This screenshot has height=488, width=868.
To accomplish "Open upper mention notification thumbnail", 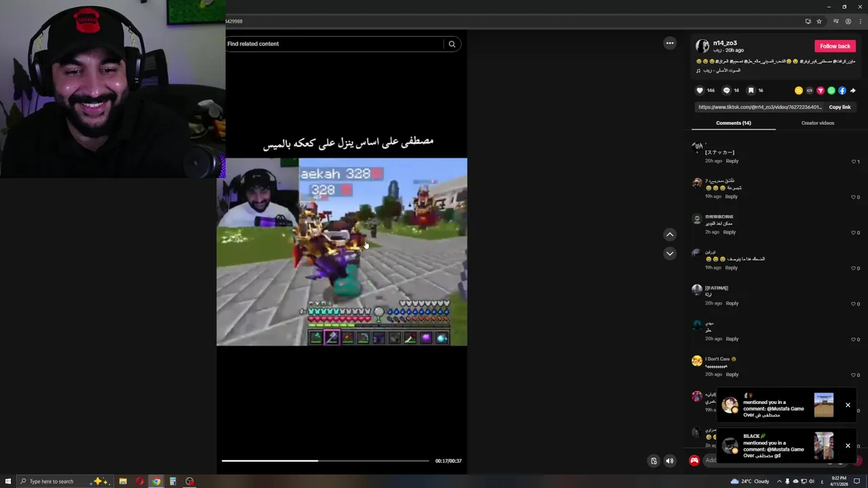I will [x=824, y=405].
